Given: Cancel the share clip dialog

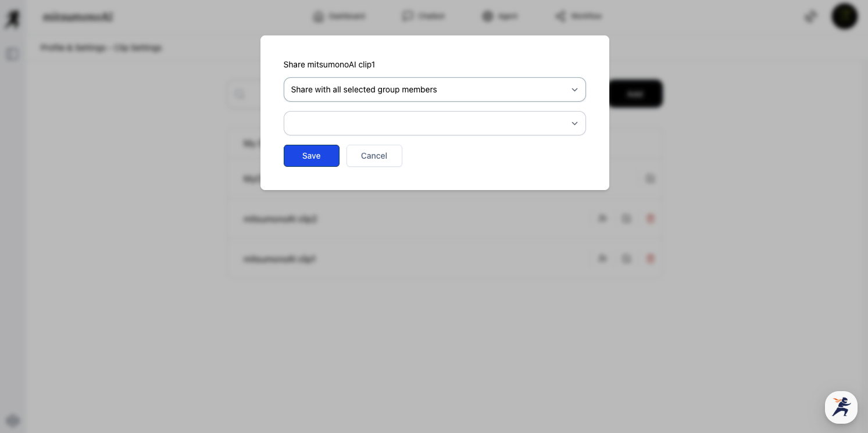Looking at the screenshot, I should pos(374,156).
